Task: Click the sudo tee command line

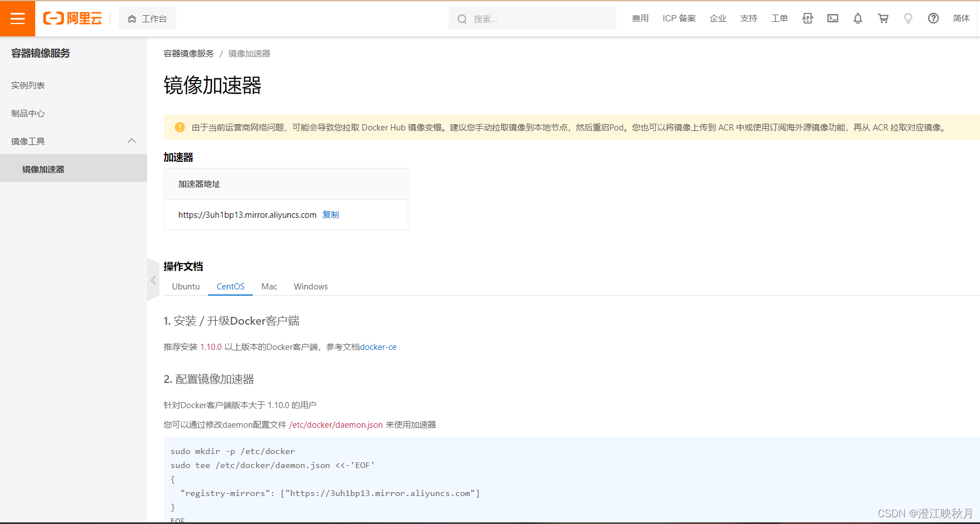Action: coord(272,465)
